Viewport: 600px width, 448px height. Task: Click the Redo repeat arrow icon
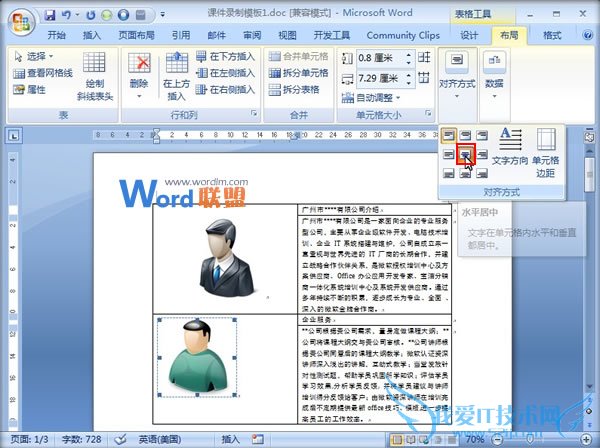coord(91,15)
